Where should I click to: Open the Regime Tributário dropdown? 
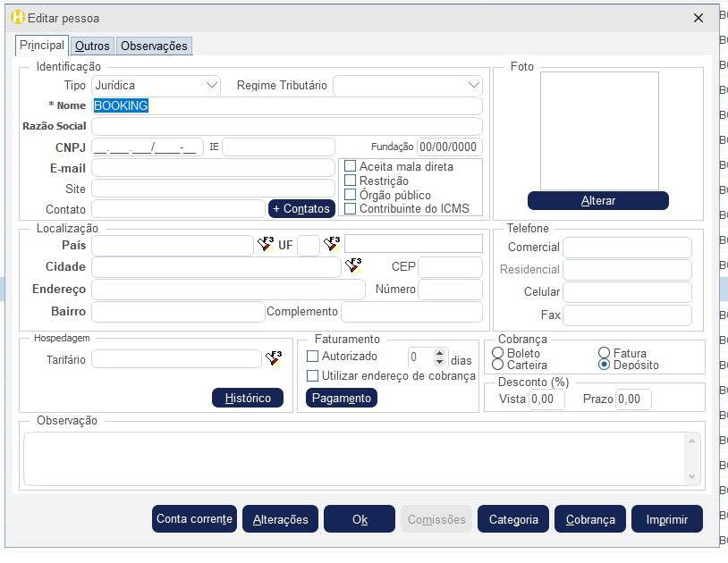coord(473,86)
